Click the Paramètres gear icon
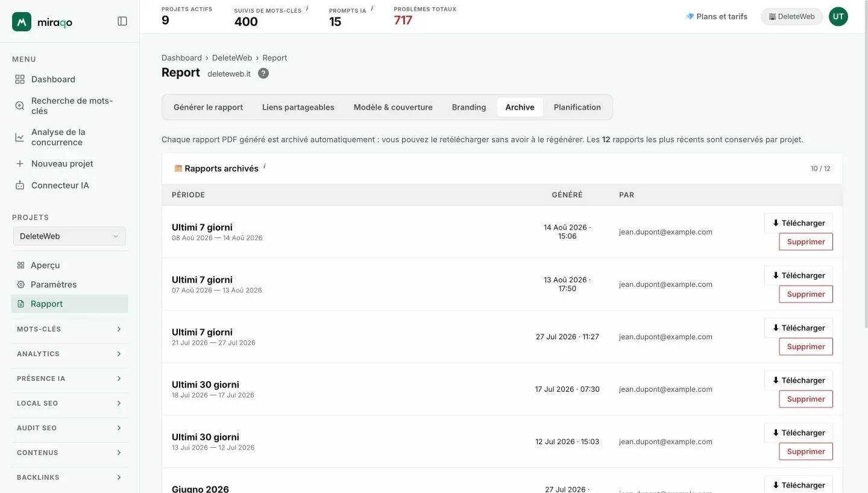The image size is (868, 493). [x=21, y=284]
